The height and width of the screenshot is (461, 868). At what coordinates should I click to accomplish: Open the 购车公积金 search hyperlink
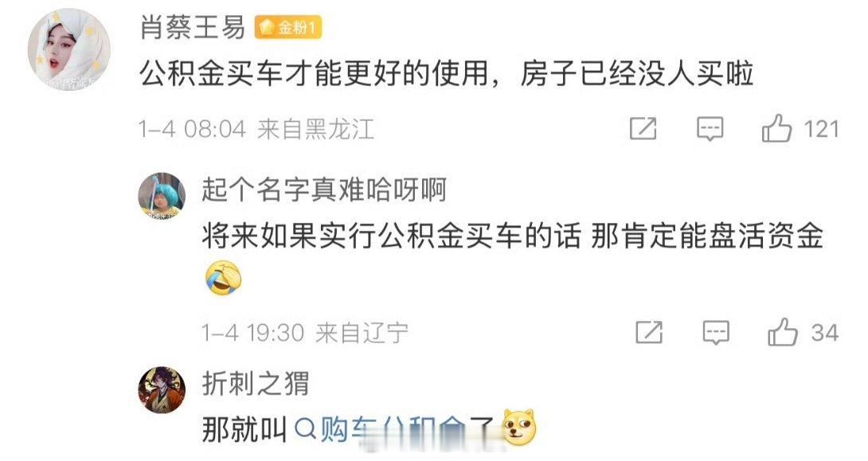[x=394, y=429]
